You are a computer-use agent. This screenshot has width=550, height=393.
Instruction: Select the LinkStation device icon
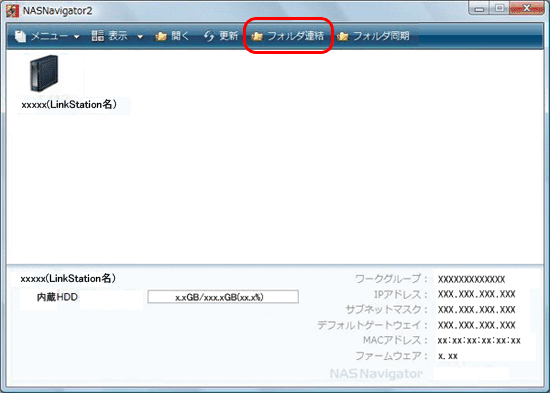click(x=44, y=73)
